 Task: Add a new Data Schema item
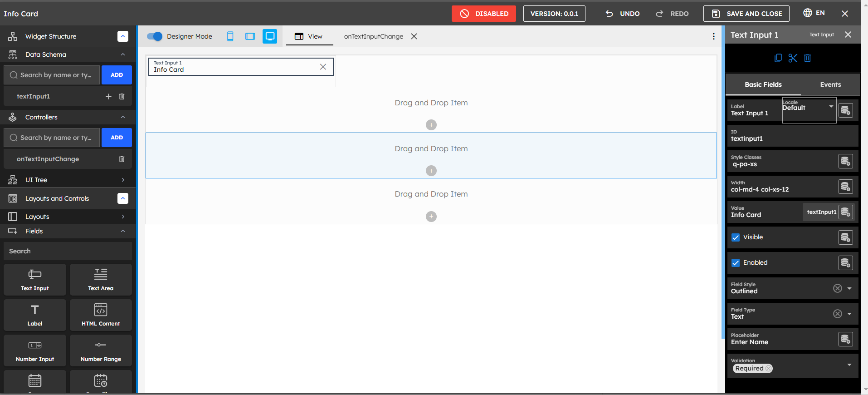[x=117, y=75]
